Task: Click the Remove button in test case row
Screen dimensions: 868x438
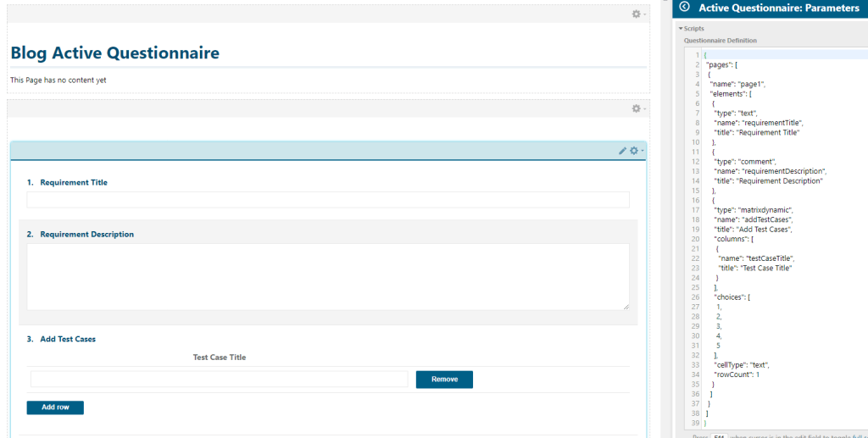Action: pyautogui.click(x=444, y=380)
